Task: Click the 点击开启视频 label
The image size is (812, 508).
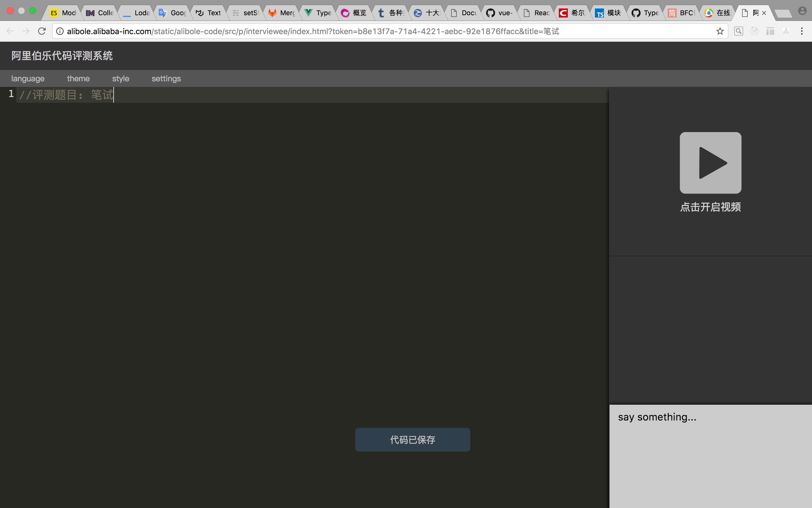Action: point(710,207)
